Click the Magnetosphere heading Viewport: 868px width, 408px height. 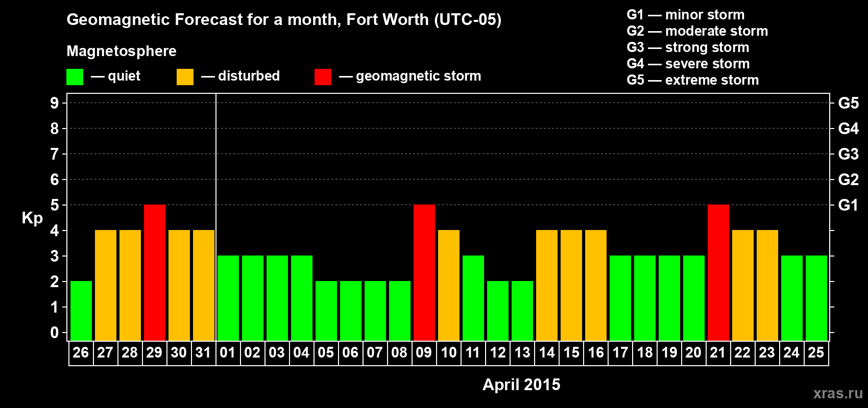122,51
